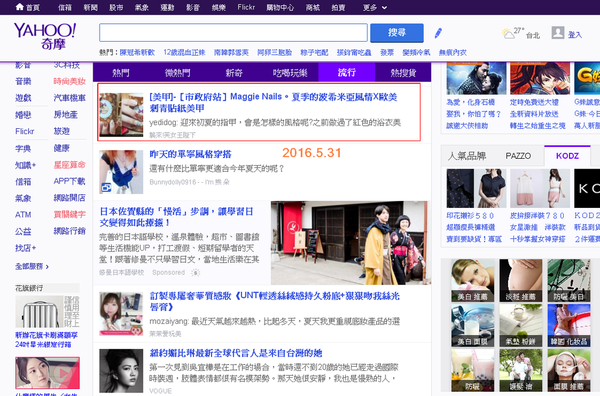Expand 全部服務 in left sidebar
Screen dimensions: 600x396
click(32, 266)
